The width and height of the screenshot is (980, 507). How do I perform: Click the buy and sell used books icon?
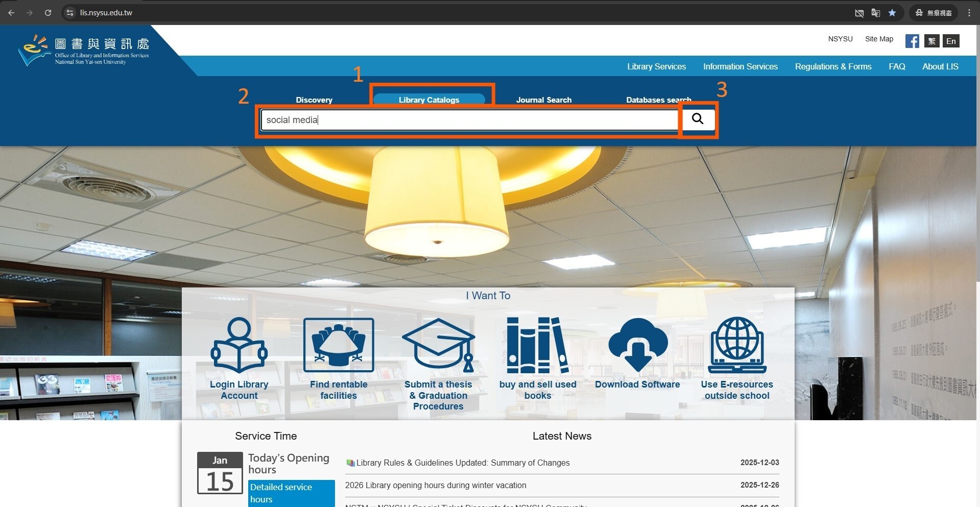[537, 346]
